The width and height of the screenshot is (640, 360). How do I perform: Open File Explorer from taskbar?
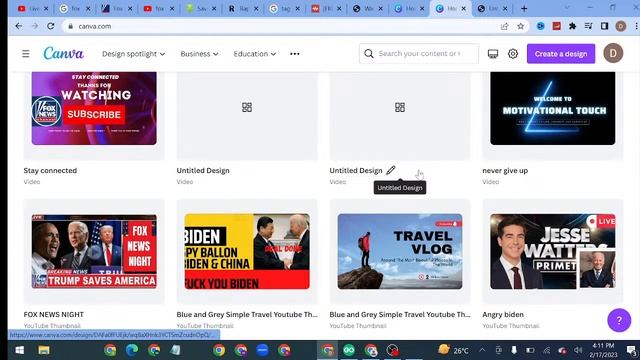(44, 350)
